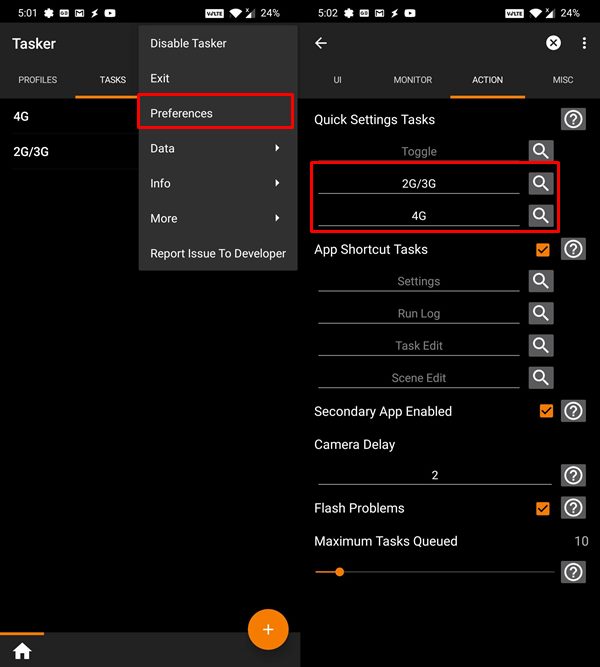600x667 pixels.
Task: Open help for Camera Delay
Action: 573,475
